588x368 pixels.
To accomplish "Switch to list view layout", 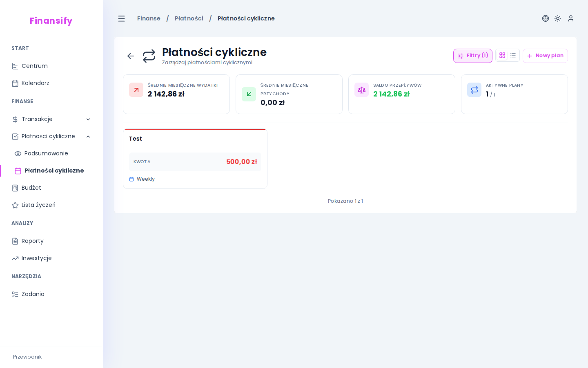I will click(x=513, y=56).
